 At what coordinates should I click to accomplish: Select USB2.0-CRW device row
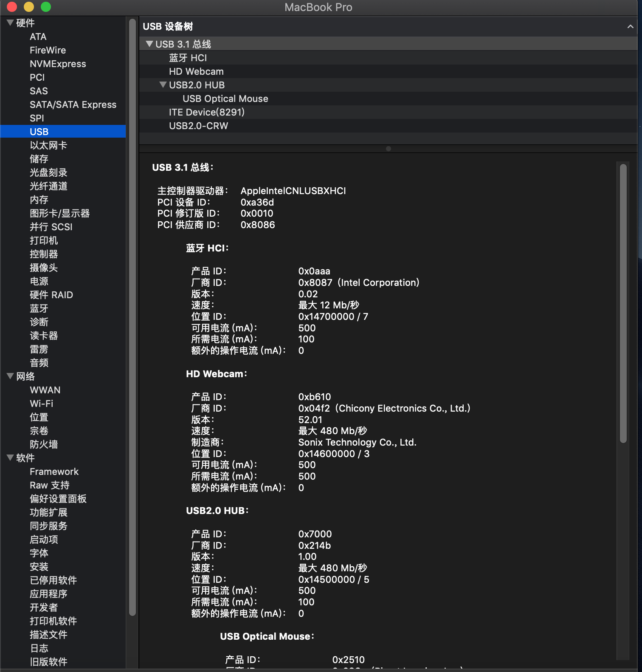[x=388, y=126]
